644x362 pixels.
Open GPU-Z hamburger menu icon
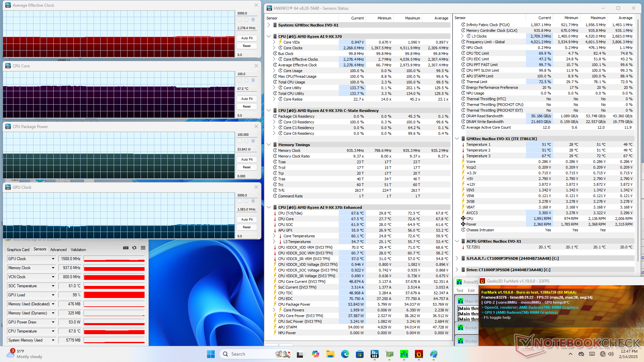pos(143,248)
